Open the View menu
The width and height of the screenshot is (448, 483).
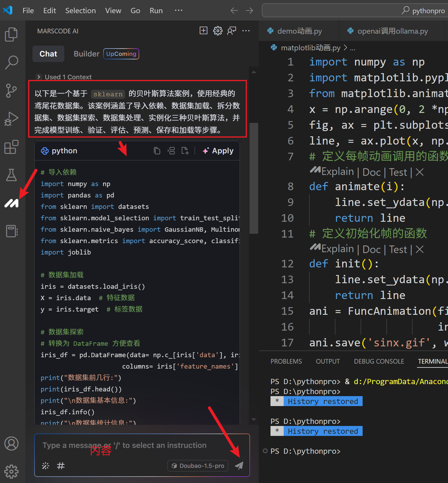point(113,11)
